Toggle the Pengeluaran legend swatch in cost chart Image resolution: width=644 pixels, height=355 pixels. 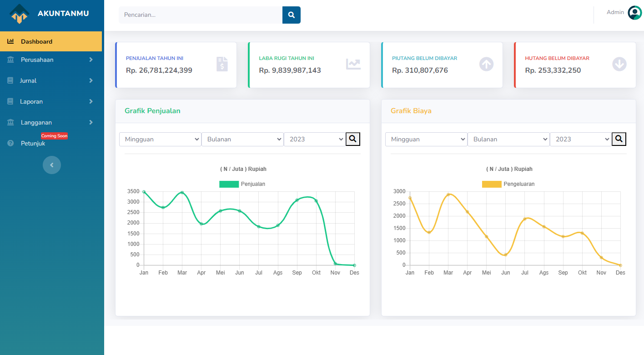tap(492, 184)
